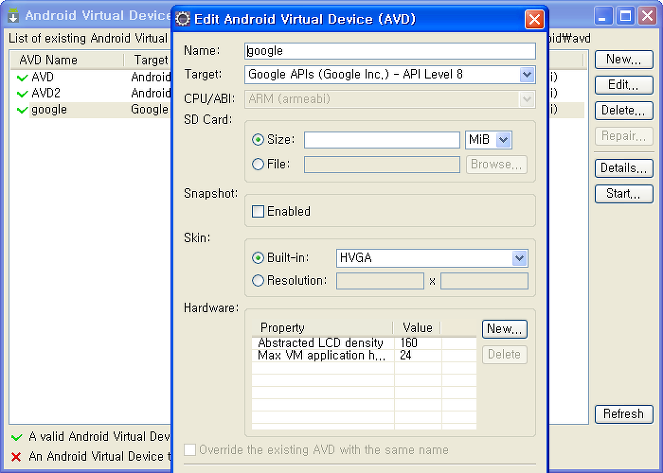Open the CPU/ABI dropdown
This screenshot has width=663, height=473.
(526, 99)
